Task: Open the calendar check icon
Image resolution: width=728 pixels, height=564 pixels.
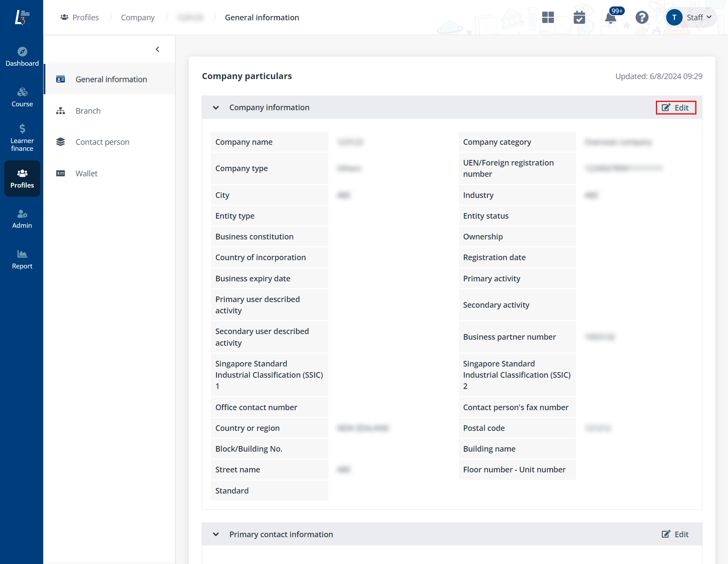Action: 579,18
